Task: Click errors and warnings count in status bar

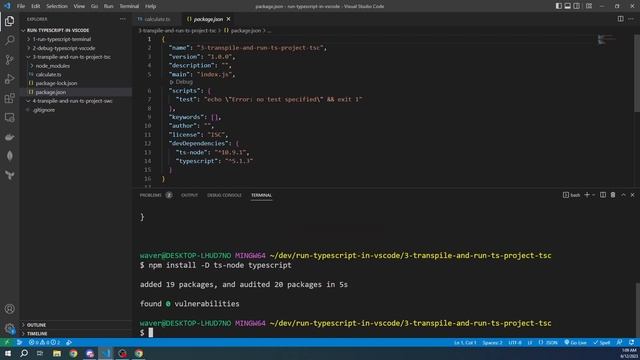Action: (44, 342)
